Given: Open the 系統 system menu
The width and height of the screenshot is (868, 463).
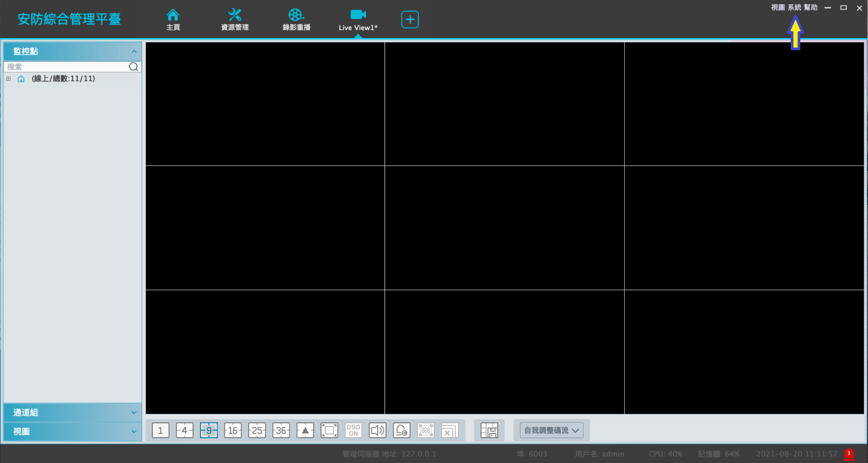Looking at the screenshot, I should point(794,7).
